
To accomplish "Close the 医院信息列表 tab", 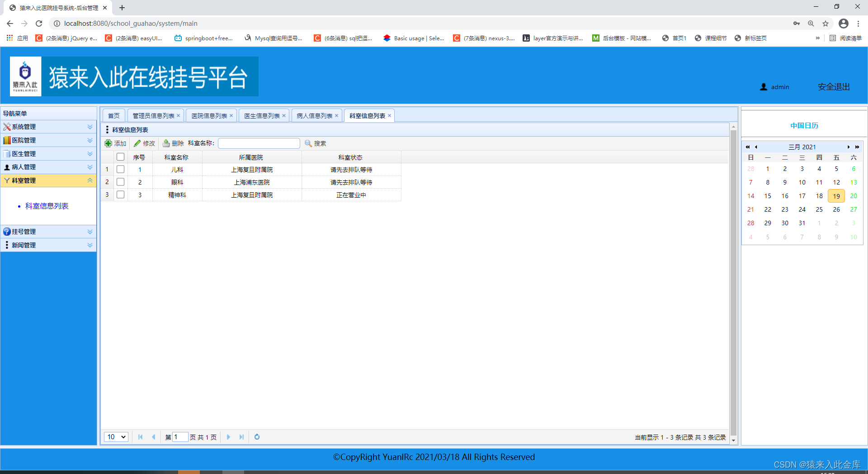I will pyautogui.click(x=231, y=116).
